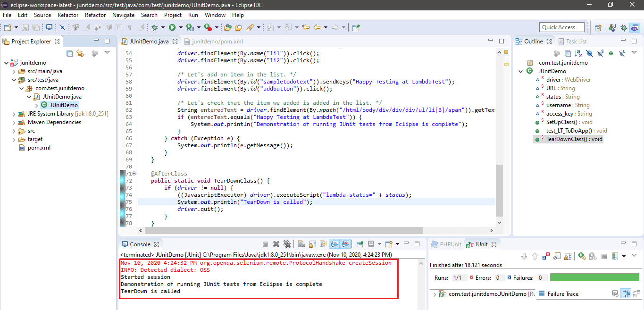The height and width of the screenshot is (310, 644).
Task: Click Collapse All in Project Explorer
Action: point(69,53)
